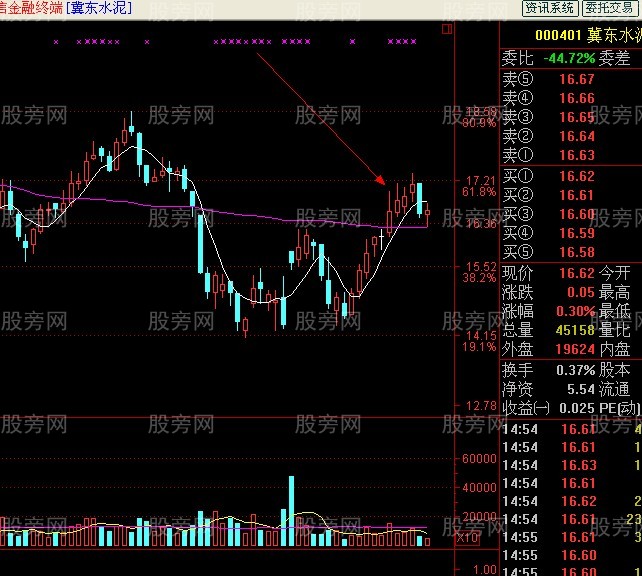Click the small red window icon atop chart

pyautogui.click(x=447, y=29)
